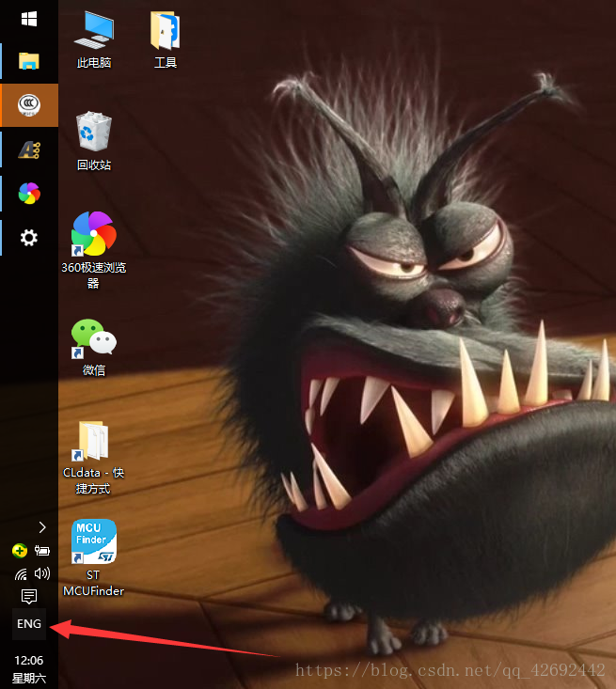The image size is (616, 689).
Task: Select the CLdata 快捷方式 folder shortcut
Action: pos(94,458)
